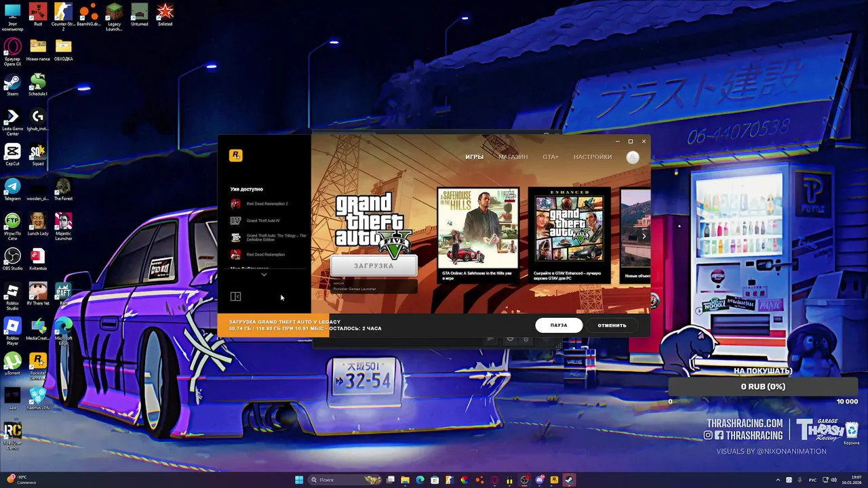Viewport: 868px width, 488px height.
Task: Launch The Forest desktop icon
Action: point(63,190)
